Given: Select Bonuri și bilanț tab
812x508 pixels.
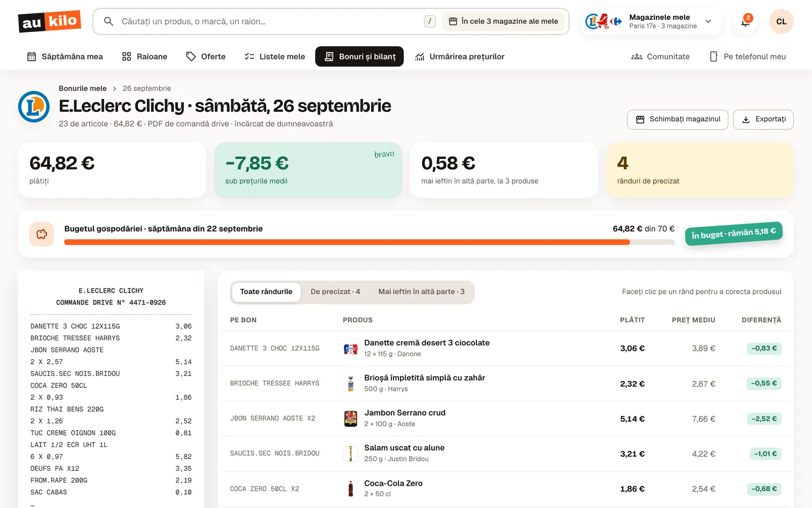Looking at the screenshot, I should (x=359, y=56).
